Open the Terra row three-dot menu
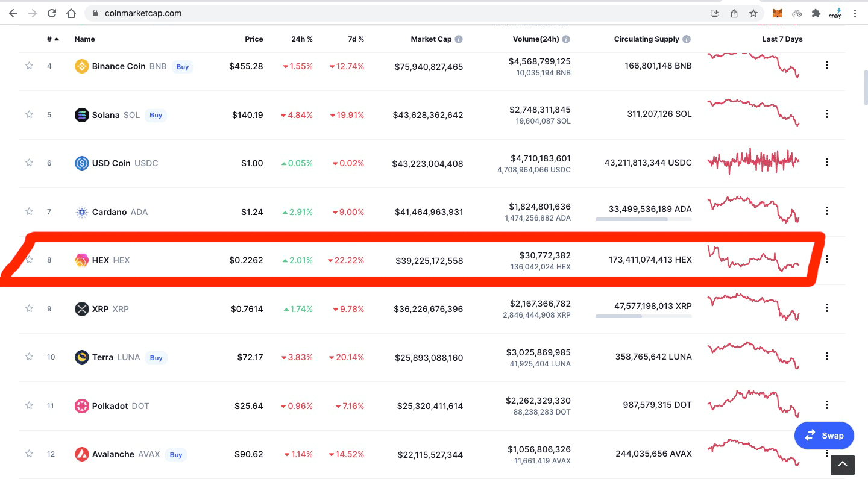868x485 pixels. (827, 356)
